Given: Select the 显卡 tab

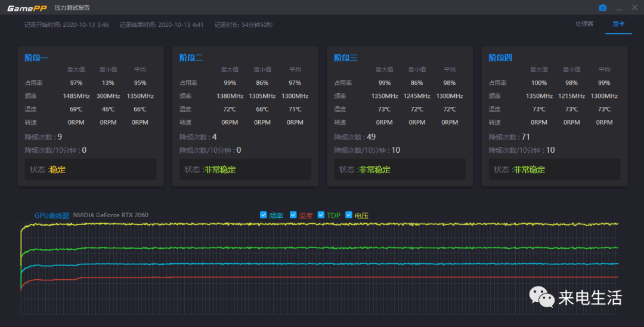Looking at the screenshot, I should click(618, 24).
